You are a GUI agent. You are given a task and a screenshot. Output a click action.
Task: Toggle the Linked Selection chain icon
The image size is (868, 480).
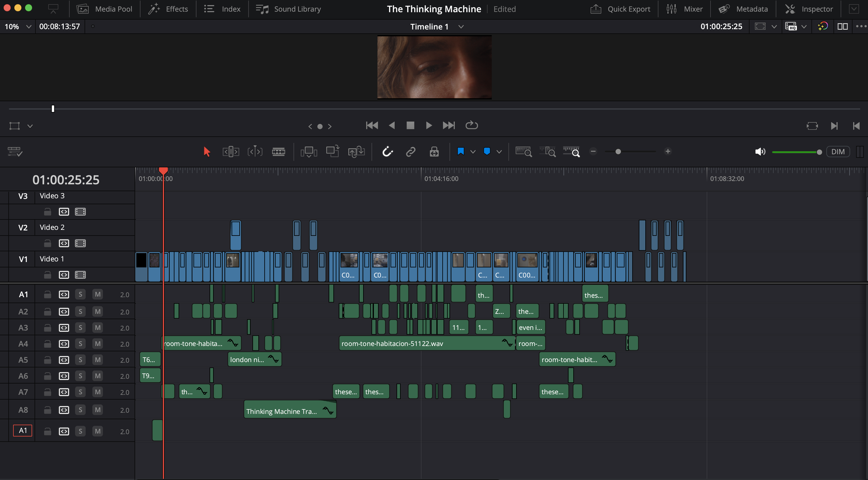411,152
